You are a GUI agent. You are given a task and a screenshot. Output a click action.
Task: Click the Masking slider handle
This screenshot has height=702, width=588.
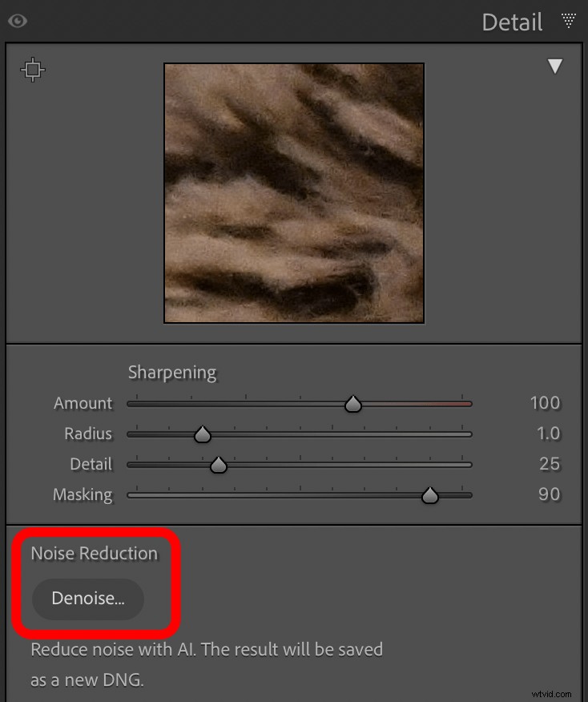coord(430,495)
